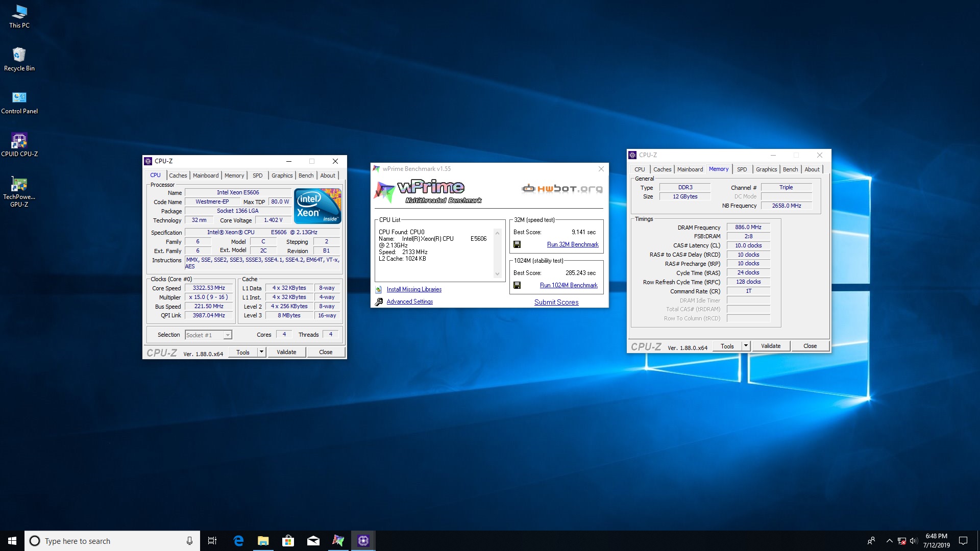Launch Microsoft Edge from taskbar
This screenshot has height=551, width=980.
click(x=238, y=541)
